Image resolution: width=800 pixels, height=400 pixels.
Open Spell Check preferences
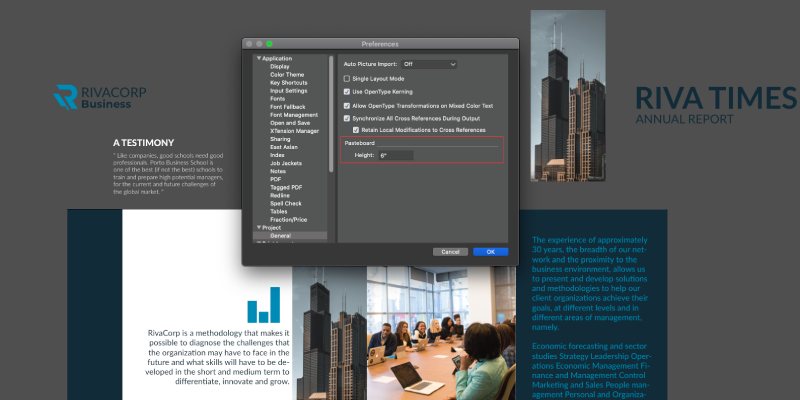coord(286,204)
